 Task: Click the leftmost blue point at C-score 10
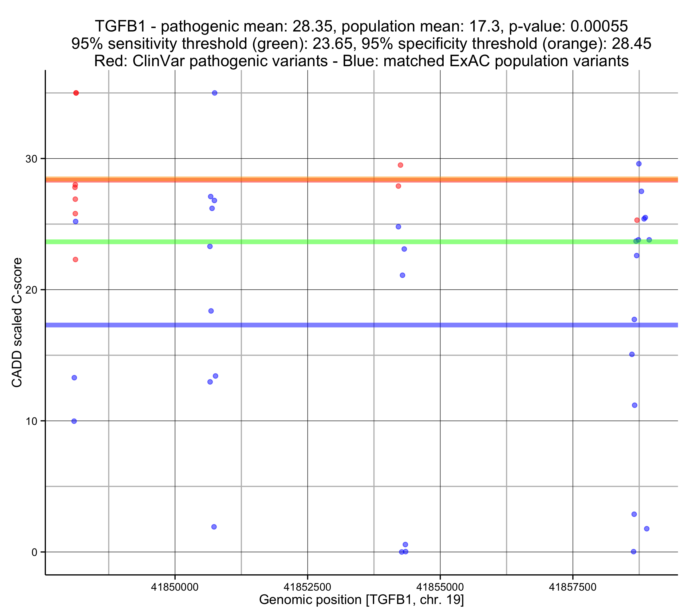coord(74,421)
